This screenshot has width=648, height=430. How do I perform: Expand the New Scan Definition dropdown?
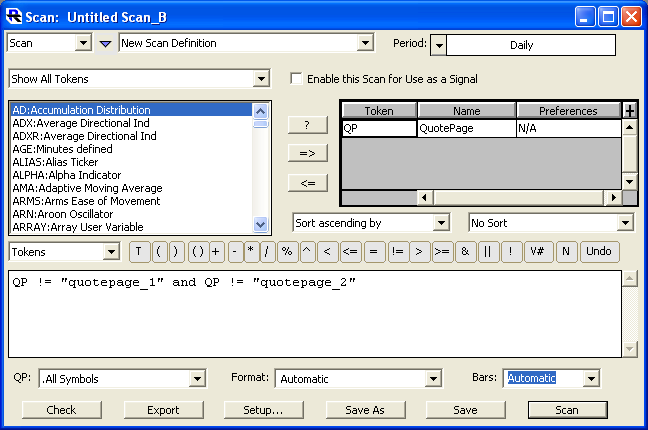coord(365,43)
